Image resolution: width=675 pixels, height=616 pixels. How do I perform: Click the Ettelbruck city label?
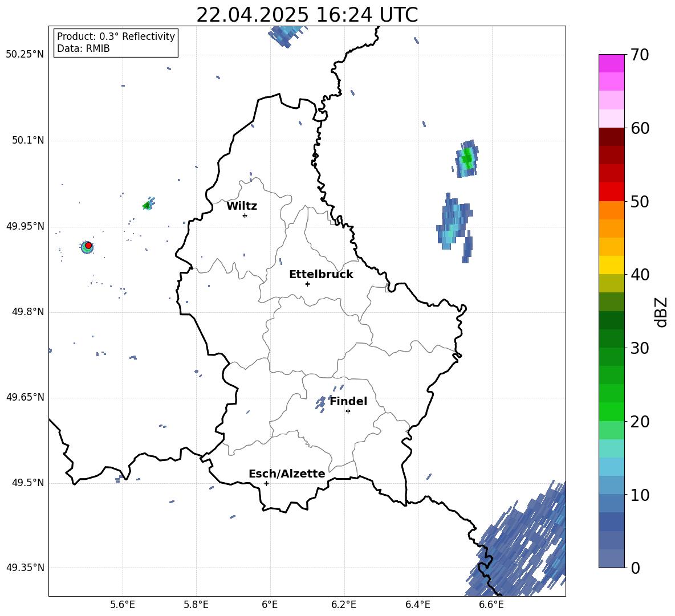321,275
